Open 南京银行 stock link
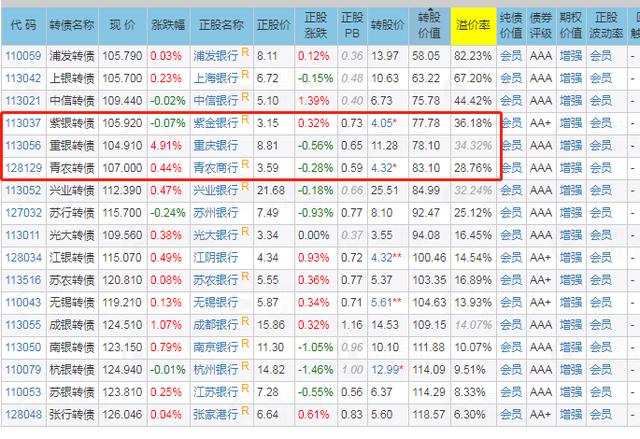The width and height of the screenshot is (640, 439). tap(216, 347)
